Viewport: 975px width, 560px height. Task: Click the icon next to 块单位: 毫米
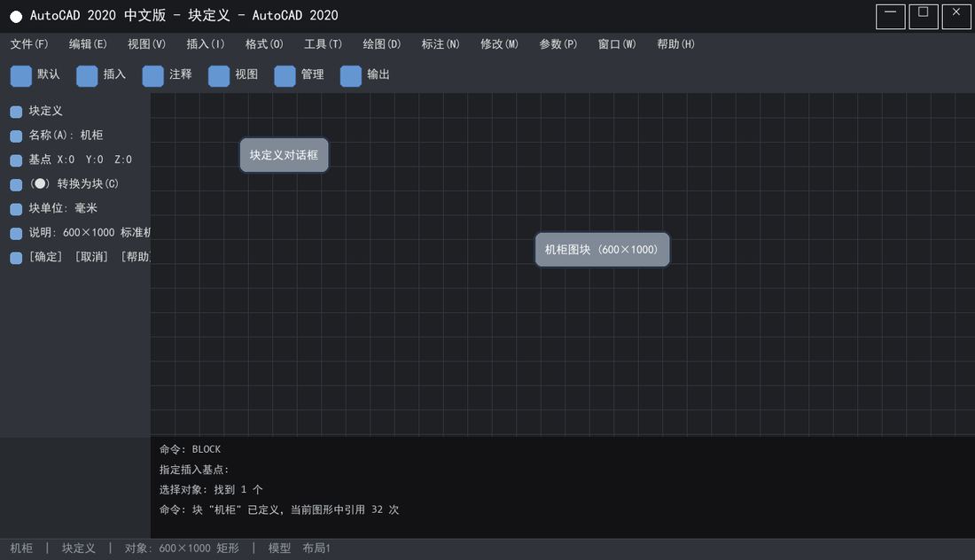tap(16, 209)
